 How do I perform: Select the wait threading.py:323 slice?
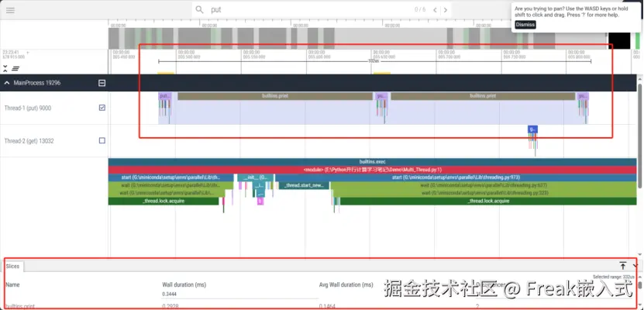click(x=484, y=193)
